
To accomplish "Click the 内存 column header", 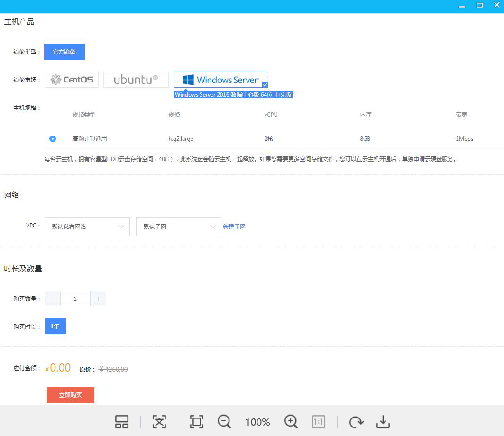I will coord(366,115).
